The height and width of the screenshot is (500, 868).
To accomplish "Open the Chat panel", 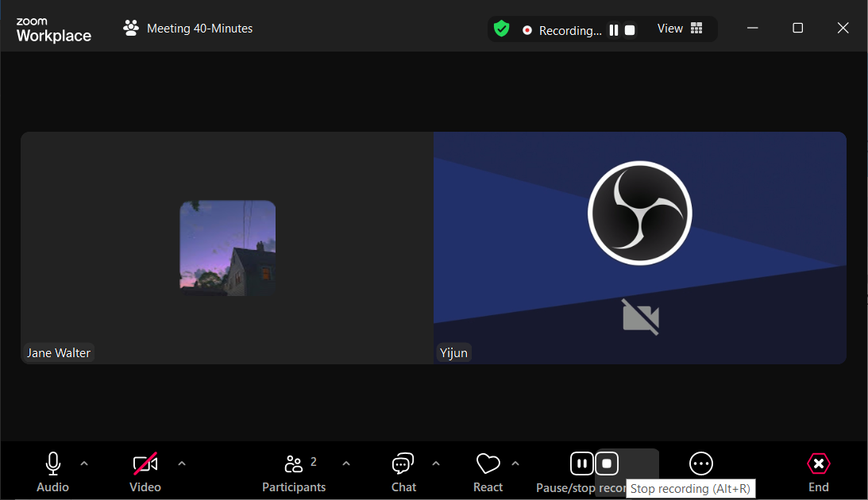I will pos(403,464).
